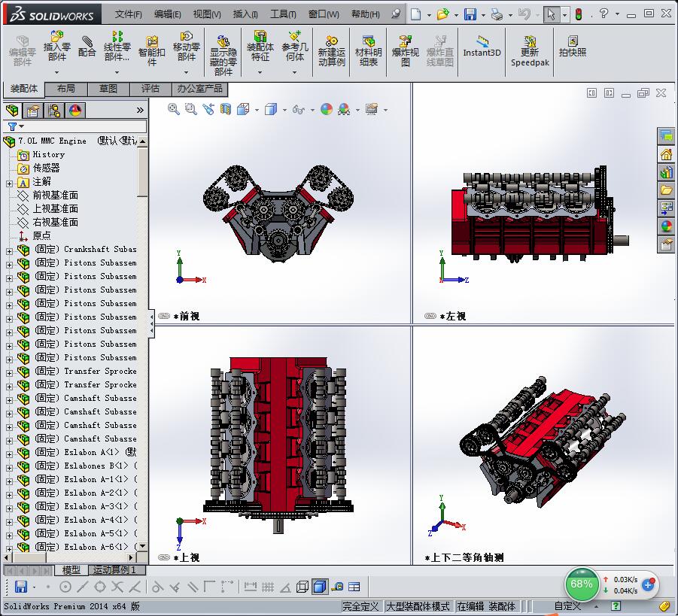This screenshot has width=678, height=616.
Task: Click Show Hidden Components (显示隐藏的零部件) icon
Action: [x=223, y=41]
